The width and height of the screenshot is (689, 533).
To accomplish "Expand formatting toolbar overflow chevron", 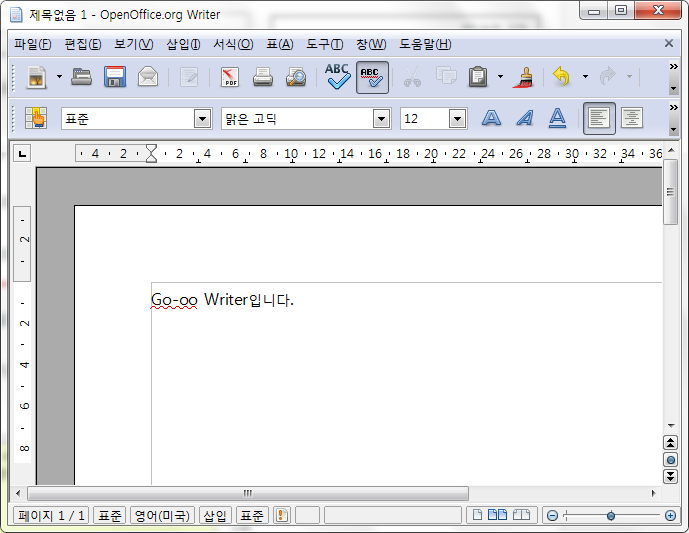I will click(673, 108).
